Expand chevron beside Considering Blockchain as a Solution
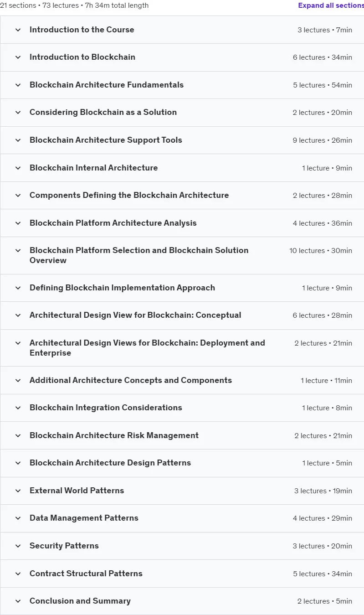Image resolution: width=364 pixels, height=615 pixels. (18, 112)
